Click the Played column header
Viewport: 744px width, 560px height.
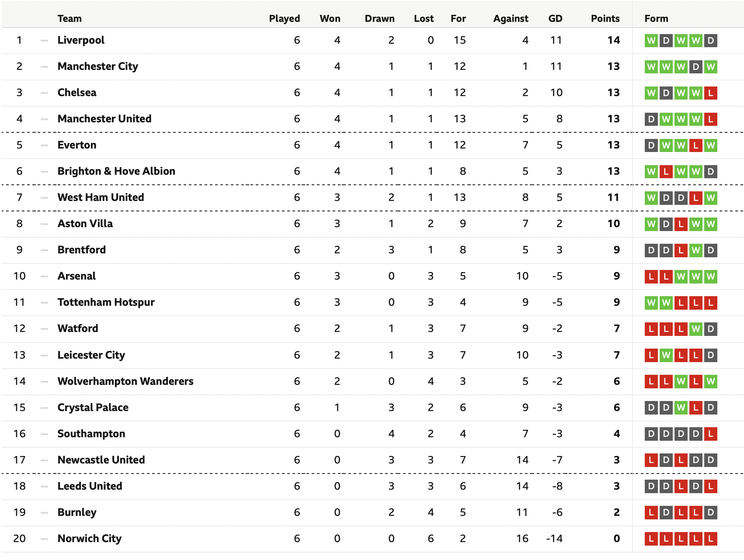(285, 18)
